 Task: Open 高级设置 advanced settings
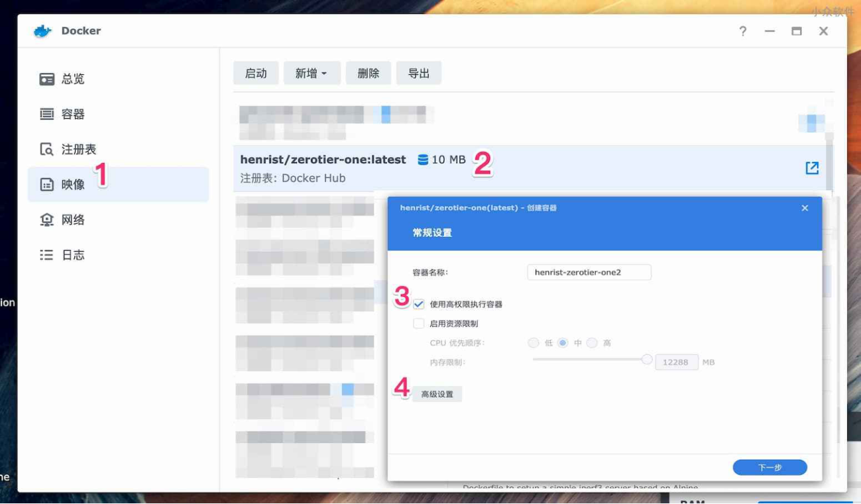(x=437, y=394)
